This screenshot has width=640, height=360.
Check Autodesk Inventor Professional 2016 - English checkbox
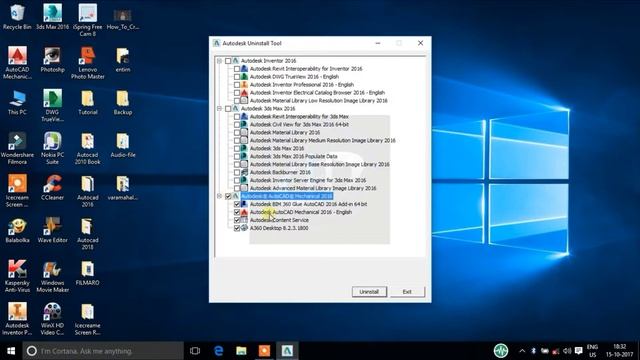(x=237, y=84)
